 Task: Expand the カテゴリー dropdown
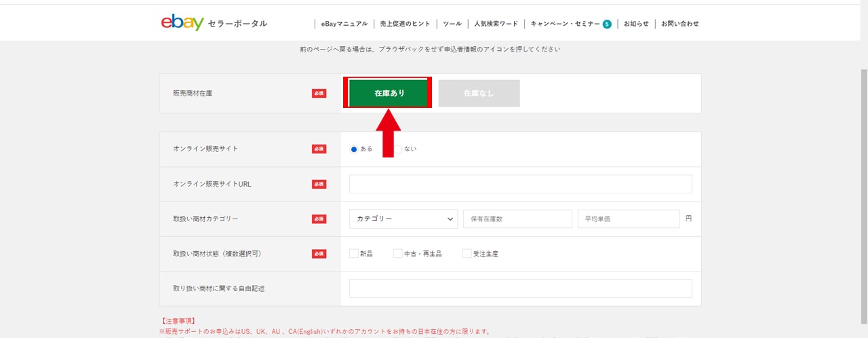403,219
